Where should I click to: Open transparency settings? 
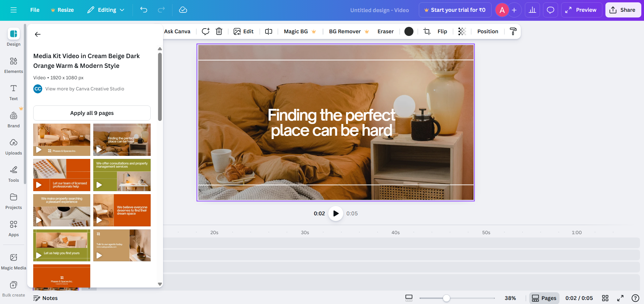coord(462,31)
